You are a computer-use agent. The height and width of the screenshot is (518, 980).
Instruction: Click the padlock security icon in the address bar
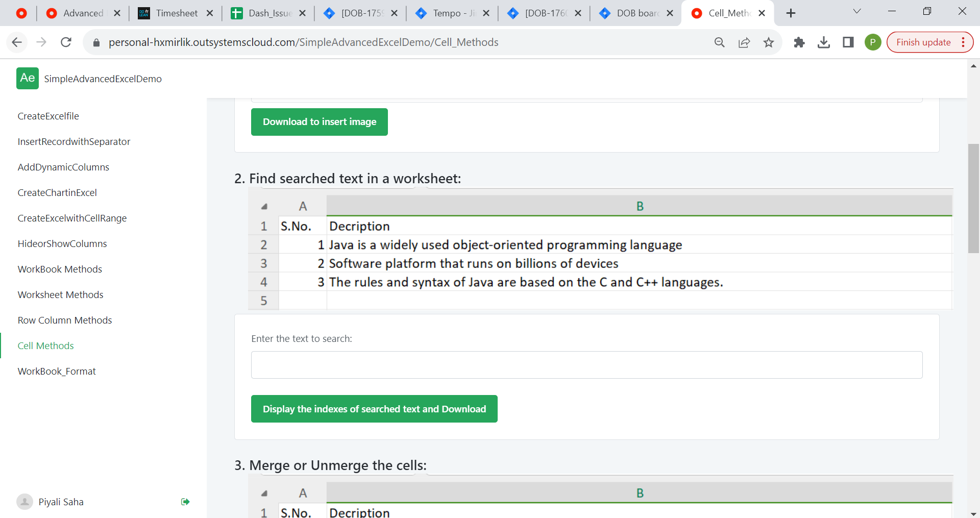95,42
